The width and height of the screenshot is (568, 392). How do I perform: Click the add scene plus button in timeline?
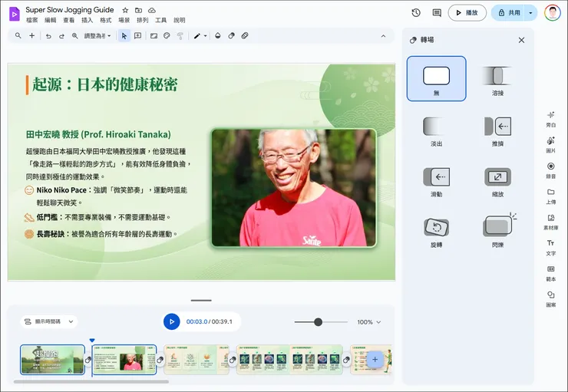click(375, 360)
